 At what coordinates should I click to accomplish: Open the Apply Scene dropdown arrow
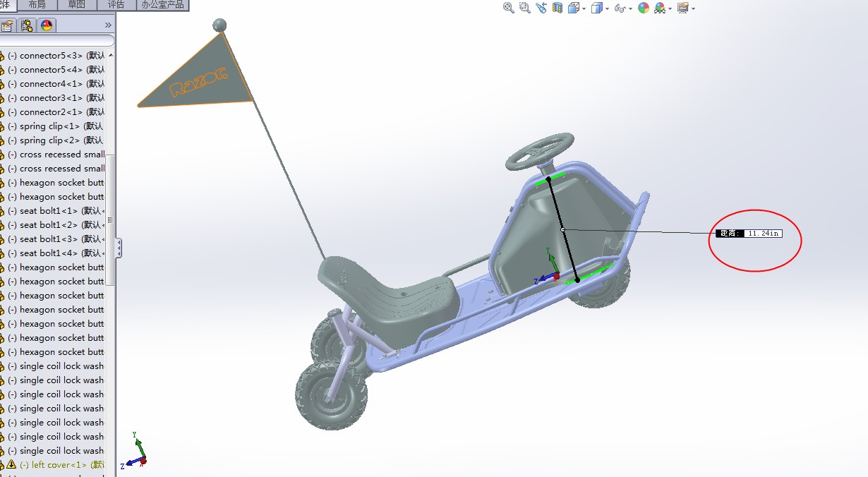point(670,8)
